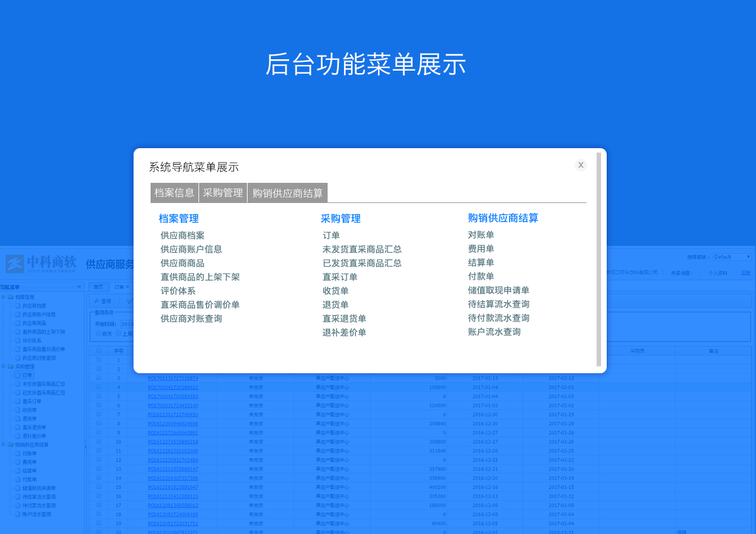Click the 购销供应商结算 folder icon in tree
This screenshot has width=756, height=534.
(11, 444)
